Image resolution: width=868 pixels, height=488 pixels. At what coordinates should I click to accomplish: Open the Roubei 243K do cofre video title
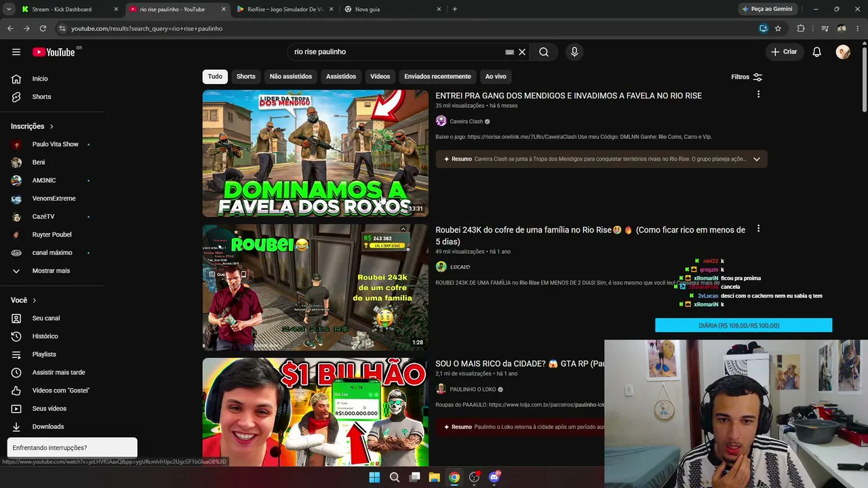coord(590,236)
